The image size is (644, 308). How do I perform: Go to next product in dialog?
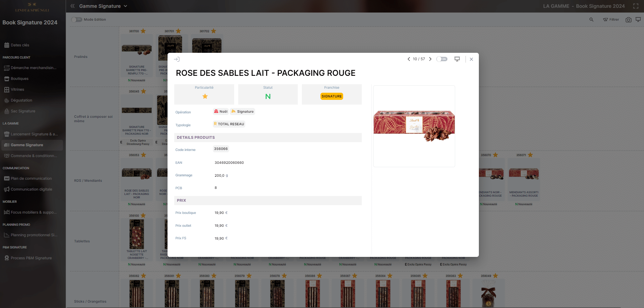[x=430, y=59]
